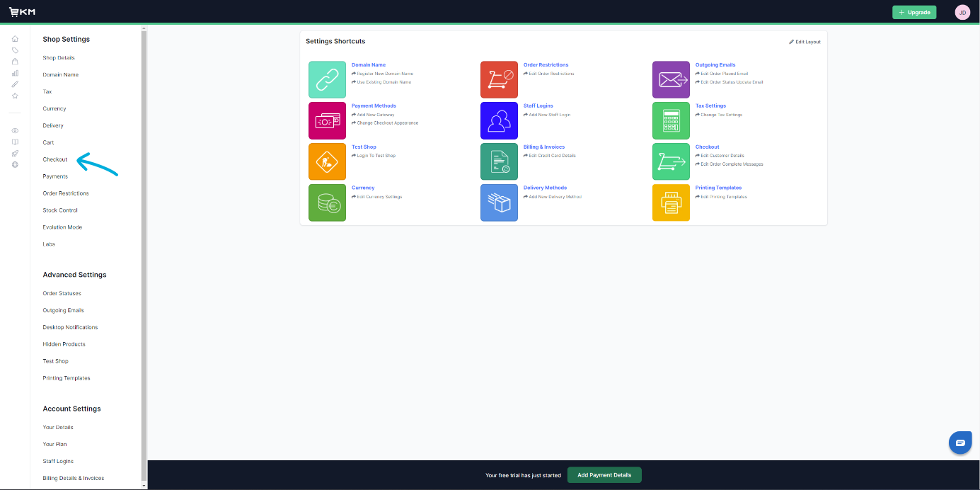Image resolution: width=980 pixels, height=490 pixels.
Task: Open the blue Staff Logins people icon
Action: (x=499, y=120)
